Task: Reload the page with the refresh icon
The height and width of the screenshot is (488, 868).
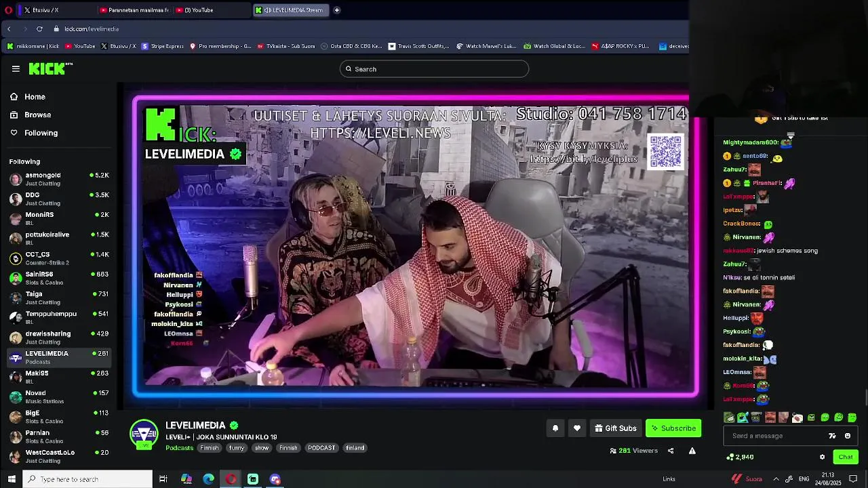Action: pyautogui.click(x=39, y=28)
